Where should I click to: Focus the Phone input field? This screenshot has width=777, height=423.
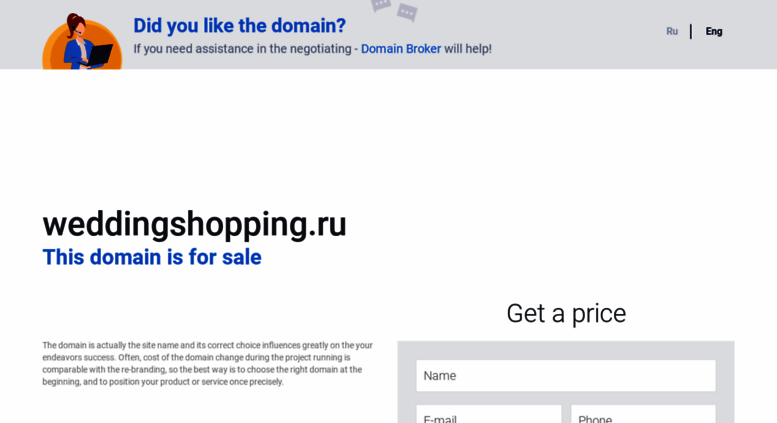(643, 414)
